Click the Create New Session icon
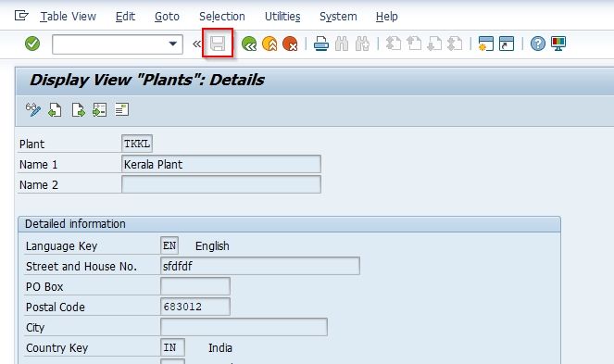The image size is (614, 364). 486,44
